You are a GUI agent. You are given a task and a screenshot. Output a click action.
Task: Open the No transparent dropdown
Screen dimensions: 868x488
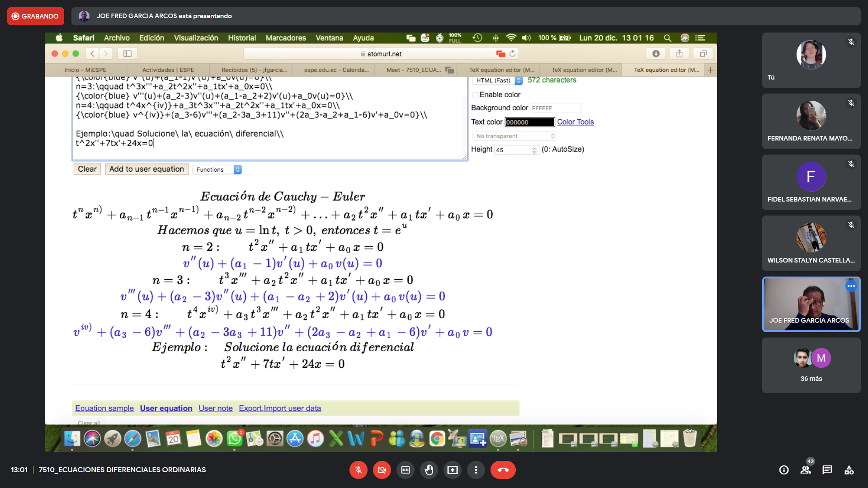[514, 136]
